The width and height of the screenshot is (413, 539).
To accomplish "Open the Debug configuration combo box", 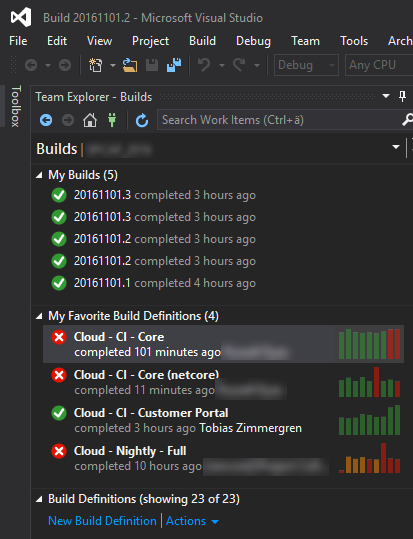I will click(x=306, y=65).
